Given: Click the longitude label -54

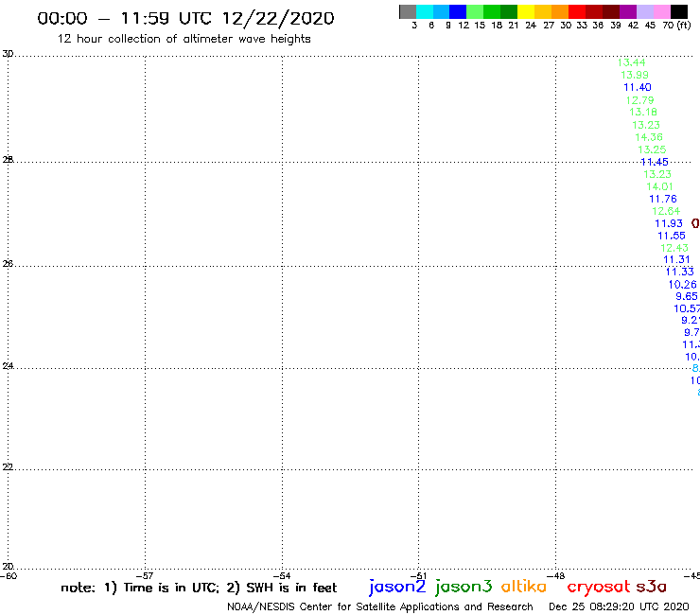Looking at the screenshot, I should 282,576.
